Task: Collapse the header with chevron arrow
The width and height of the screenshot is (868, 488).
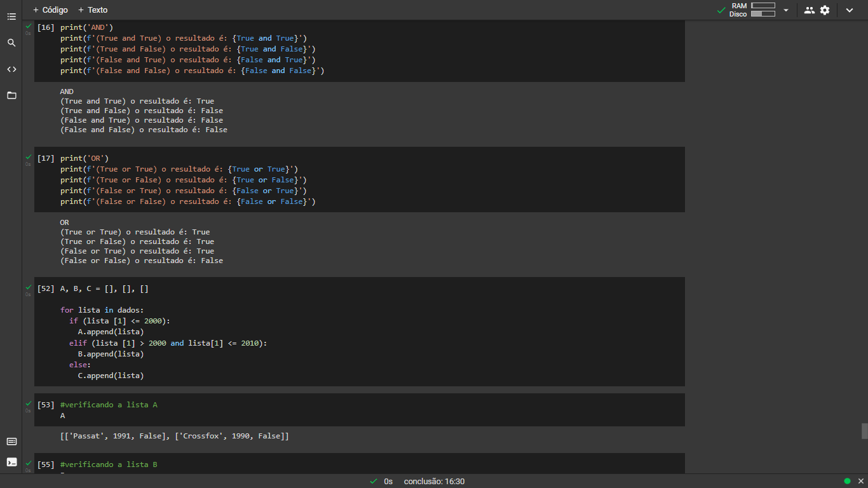Action: click(x=850, y=10)
